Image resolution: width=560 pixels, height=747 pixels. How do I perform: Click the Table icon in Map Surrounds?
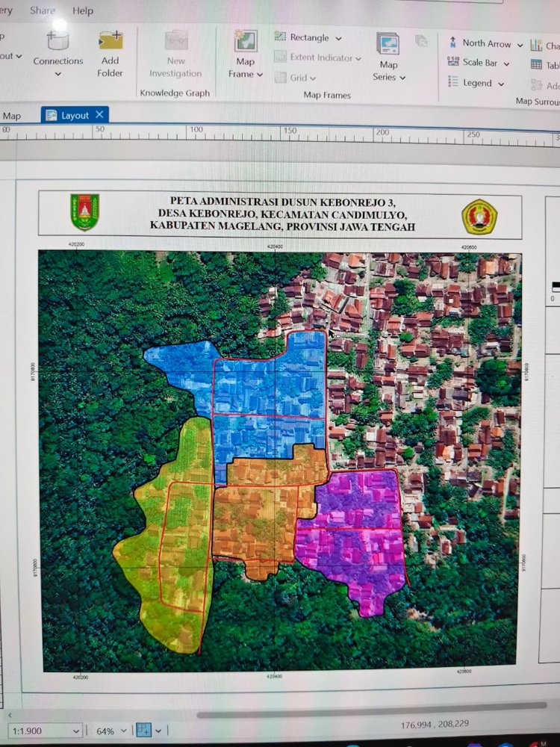click(536, 65)
